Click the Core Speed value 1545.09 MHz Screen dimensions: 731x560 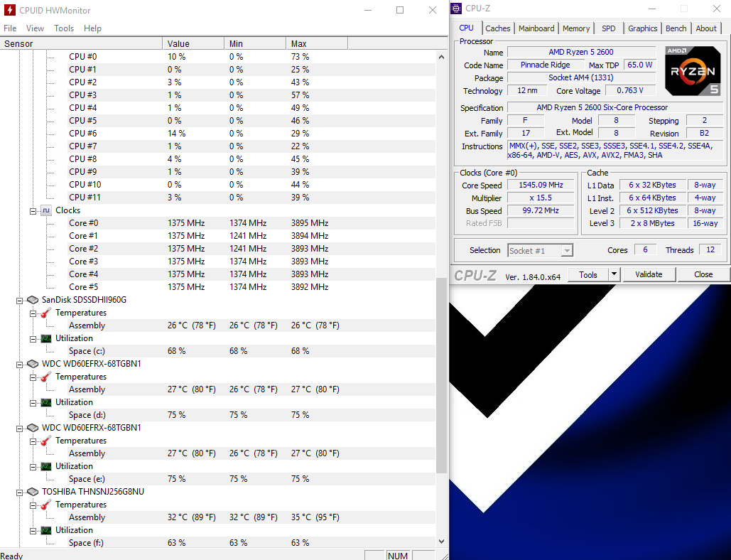click(x=541, y=185)
